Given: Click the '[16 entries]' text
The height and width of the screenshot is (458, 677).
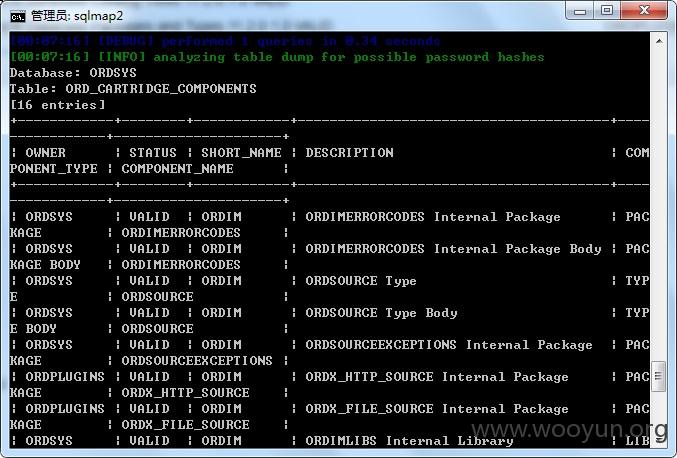Looking at the screenshot, I should pos(57,105).
